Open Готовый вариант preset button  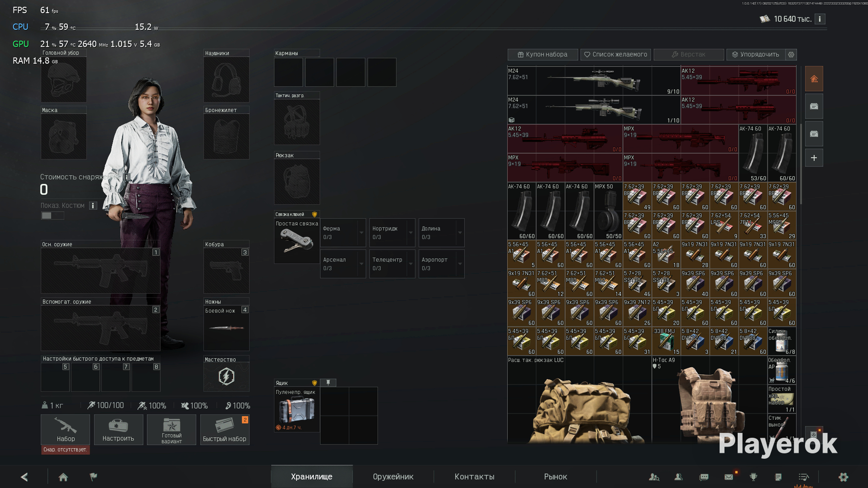coord(171,430)
